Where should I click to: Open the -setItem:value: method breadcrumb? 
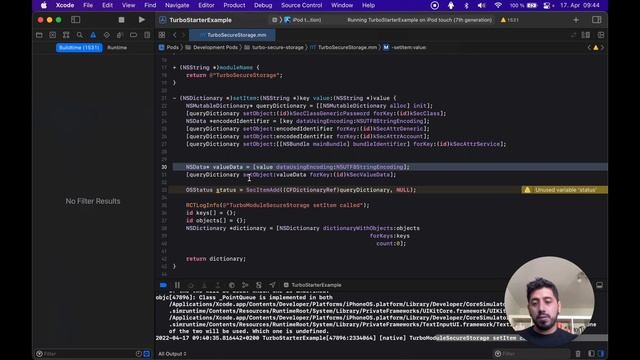tap(404, 47)
